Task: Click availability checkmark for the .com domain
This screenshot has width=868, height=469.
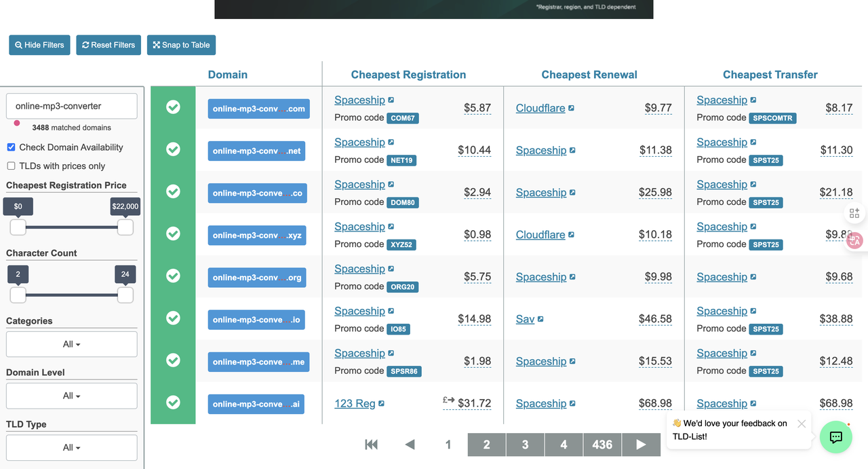Action: [x=173, y=107]
